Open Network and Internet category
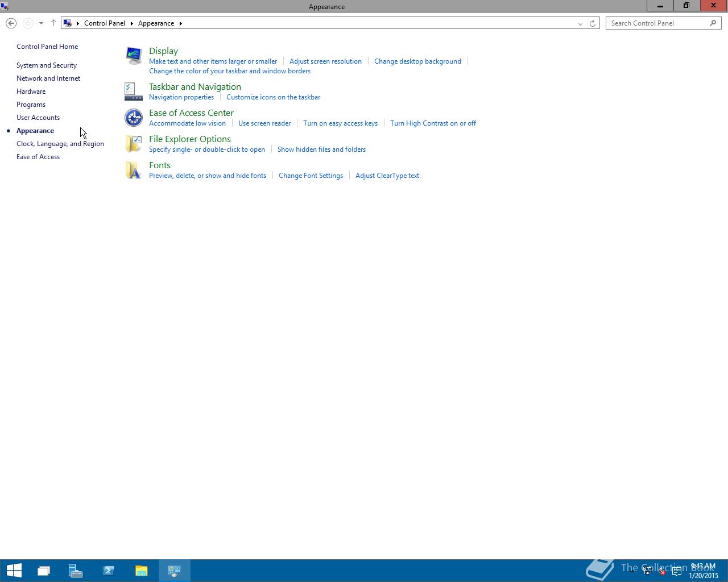This screenshot has width=728, height=582. coord(48,78)
